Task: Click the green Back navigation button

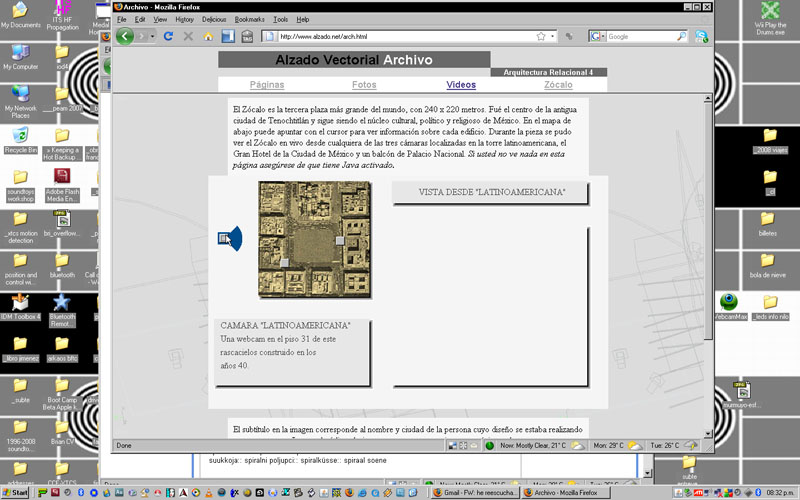Action: click(x=125, y=36)
